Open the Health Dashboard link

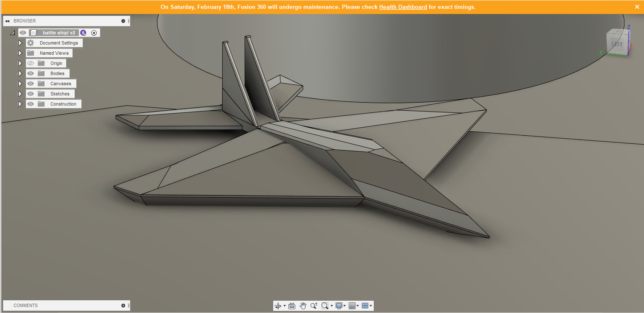click(x=403, y=7)
